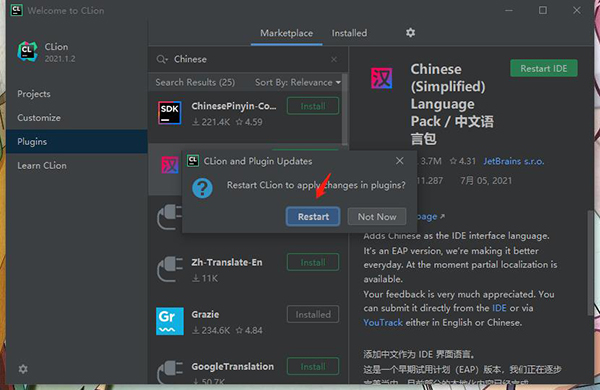
Task: Click the Restart button in the dialog
Action: (x=313, y=217)
